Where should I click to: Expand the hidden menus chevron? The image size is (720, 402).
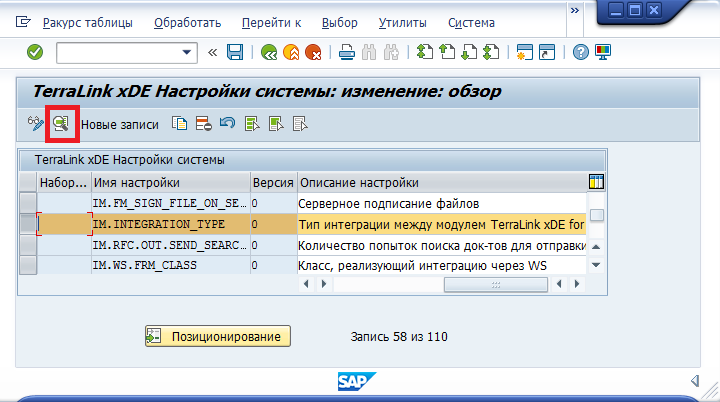click(x=573, y=10)
